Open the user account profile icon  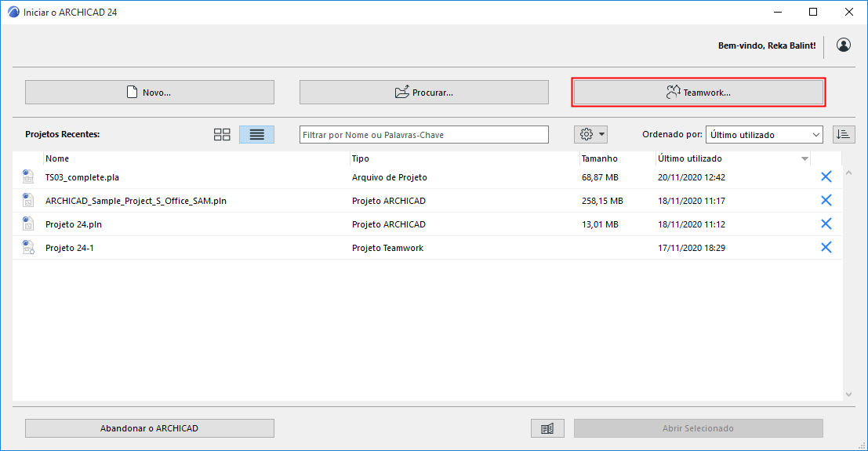[x=843, y=45]
